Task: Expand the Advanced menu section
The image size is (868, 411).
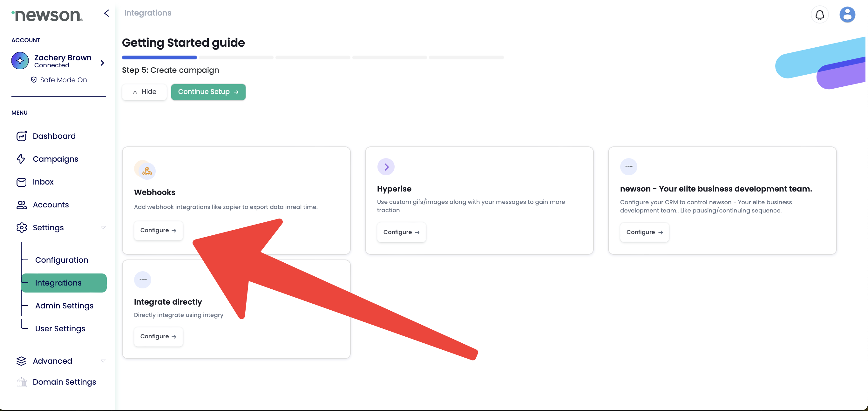Action: 103,361
